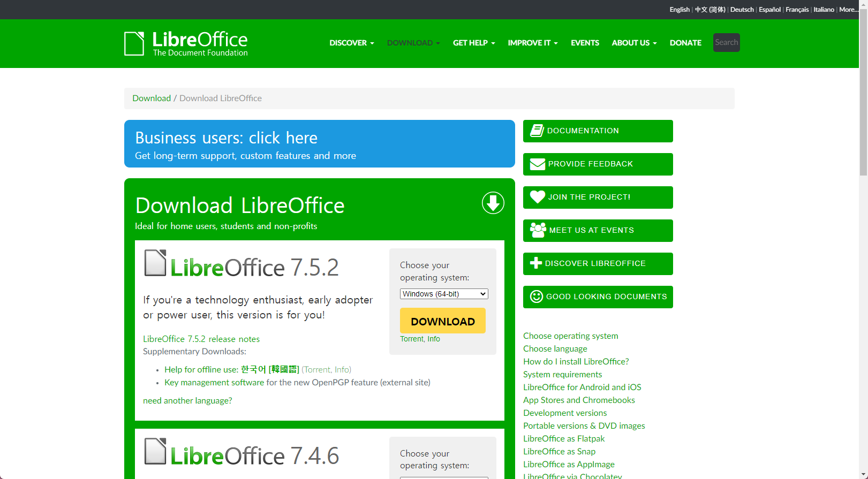Click the Discover LibreOffice plus icon
868x479 pixels.
(536, 263)
